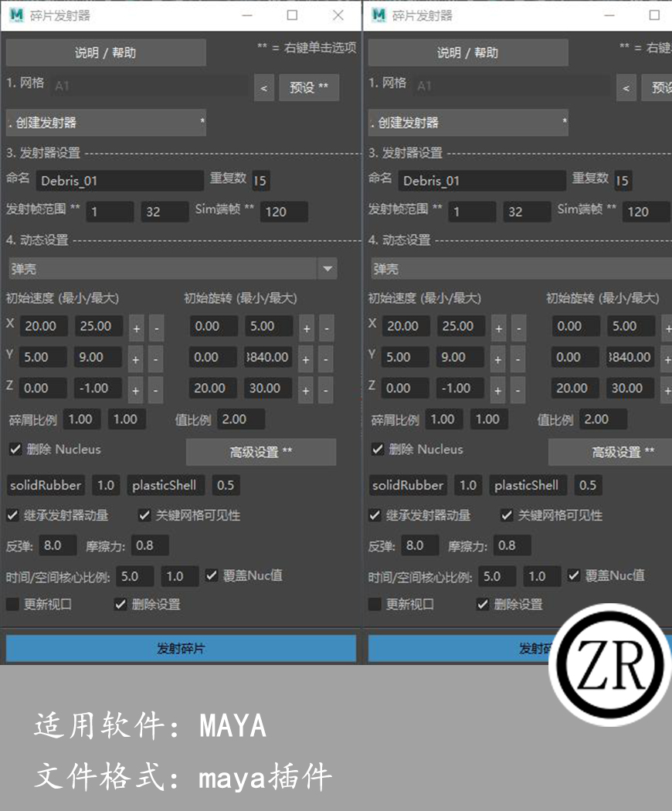
Task: Enable the 更新视口 checkbox
Action: [x=11, y=604]
